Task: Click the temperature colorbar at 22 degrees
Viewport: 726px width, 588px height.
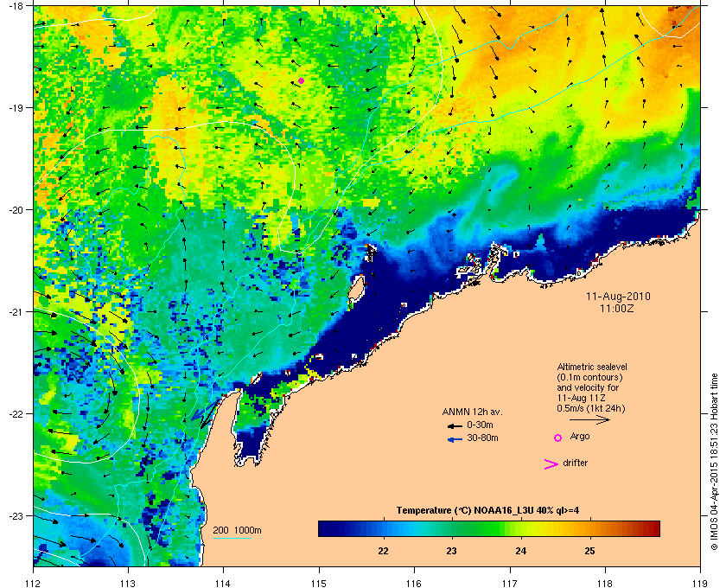Action: coord(383,528)
